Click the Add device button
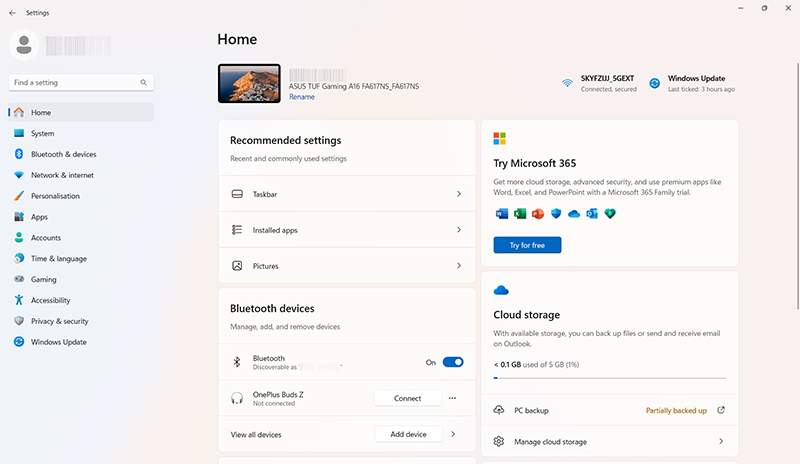The image size is (800, 464). click(x=408, y=434)
